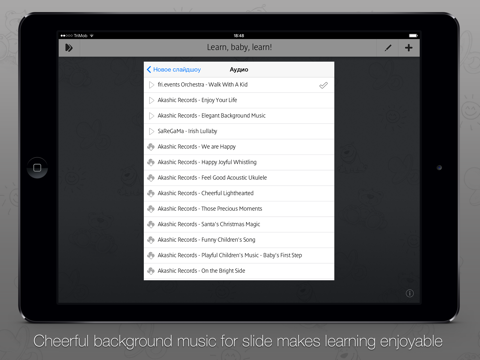The image size is (480, 360).
Task: Tap download icon for On the Bright Side
Action: [x=151, y=271]
